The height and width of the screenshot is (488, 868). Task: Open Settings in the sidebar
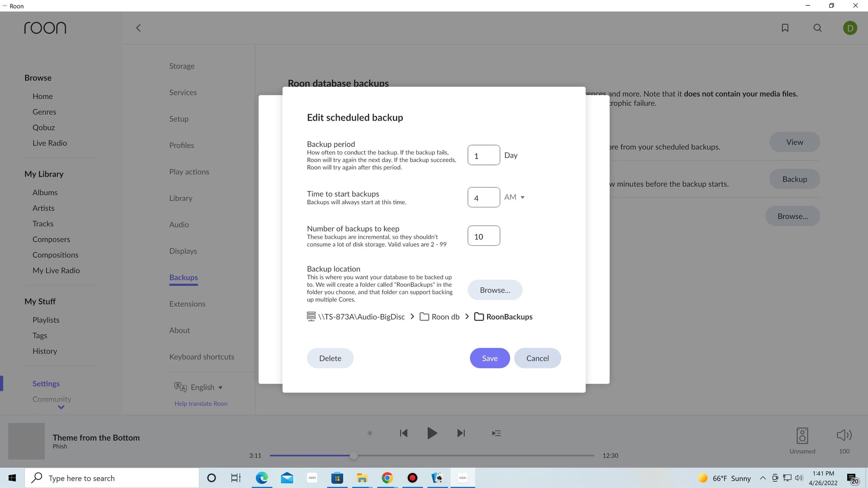point(46,384)
